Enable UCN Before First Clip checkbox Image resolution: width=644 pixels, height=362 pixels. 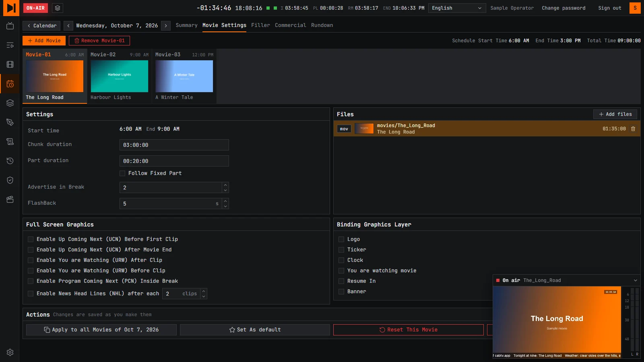click(31, 239)
